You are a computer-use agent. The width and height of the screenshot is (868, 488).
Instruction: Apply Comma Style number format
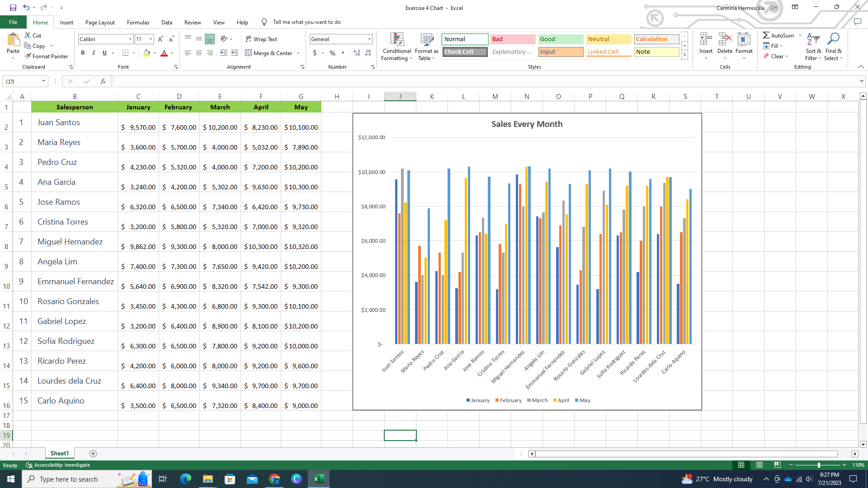click(x=343, y=53)
